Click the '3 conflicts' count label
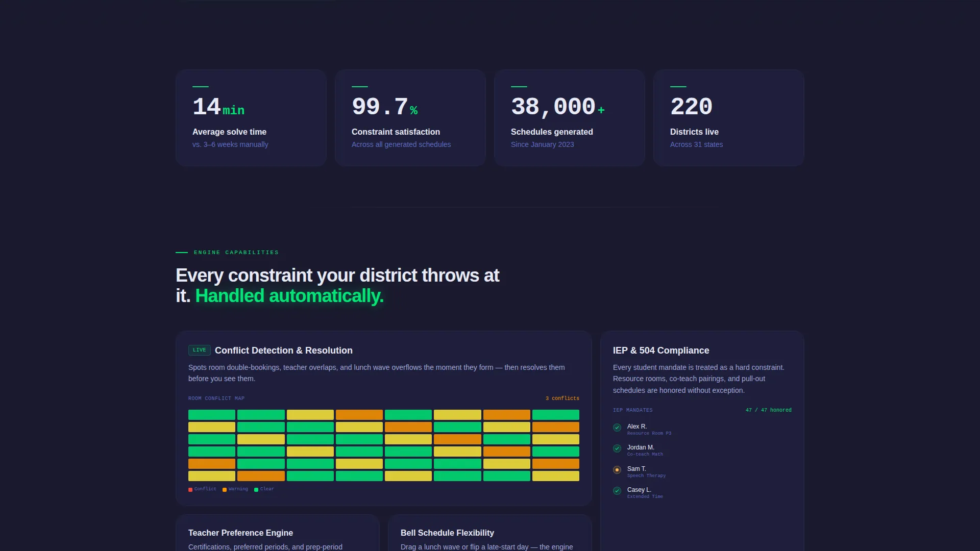Screen dimensions: 980x551 tap(562, 398)
